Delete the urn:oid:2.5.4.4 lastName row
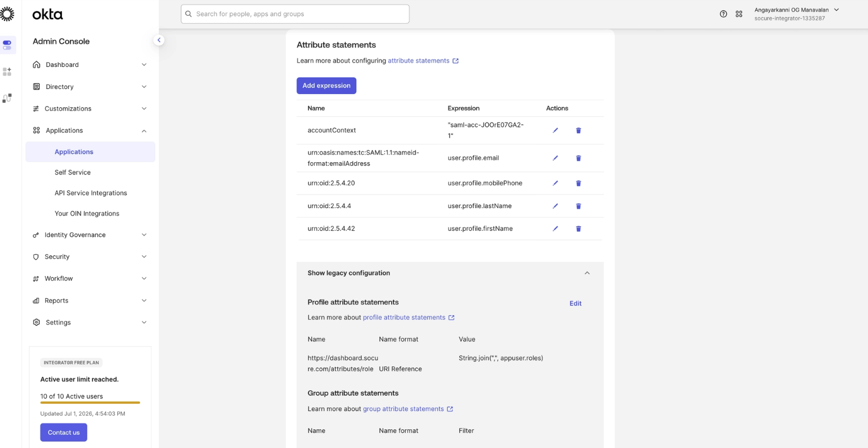868x448 pixels. pyautogui.click(x=578, y=206)
